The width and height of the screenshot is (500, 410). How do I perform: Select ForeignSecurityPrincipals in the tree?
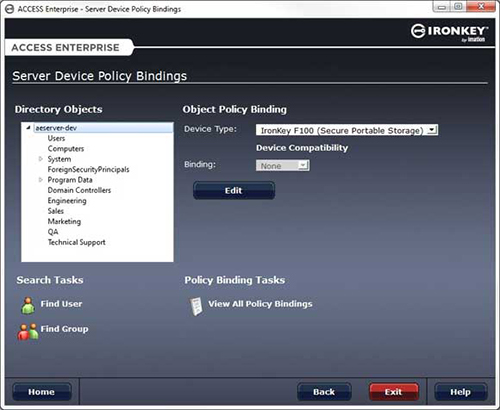pyautogui.click(x=88, y=169)
